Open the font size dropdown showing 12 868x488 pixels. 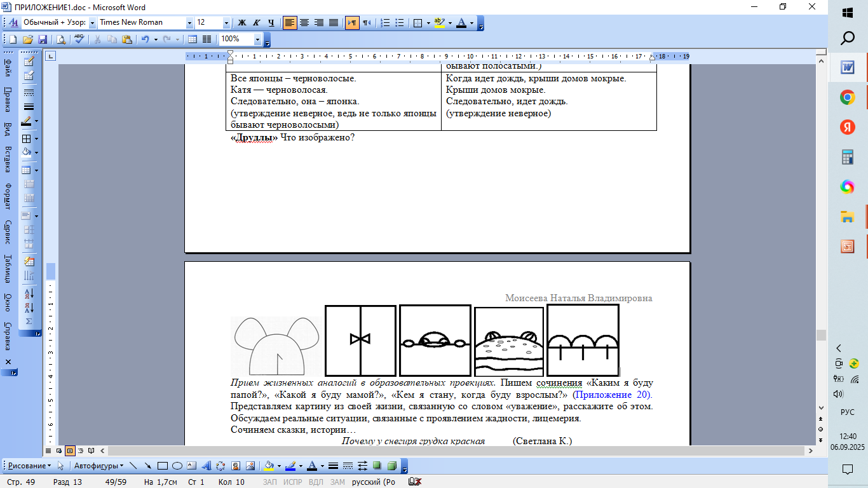coord(226,23)
